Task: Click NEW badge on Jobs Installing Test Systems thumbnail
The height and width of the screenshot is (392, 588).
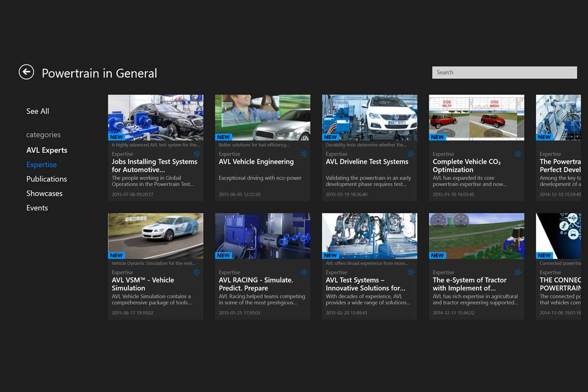Action: coord(117,137)
